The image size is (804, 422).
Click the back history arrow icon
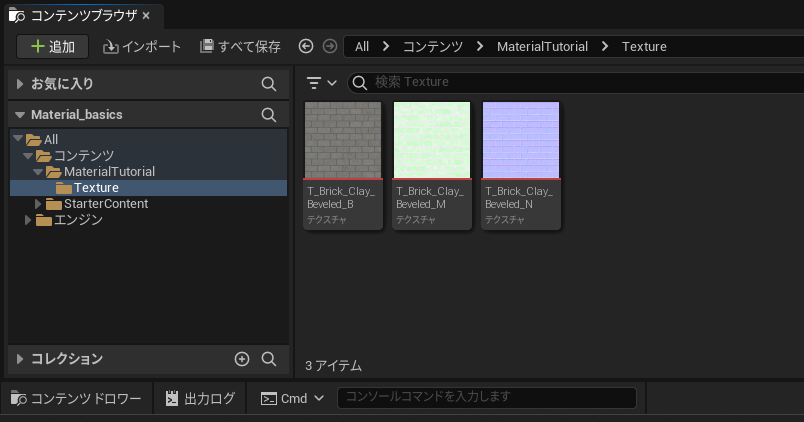306,46
